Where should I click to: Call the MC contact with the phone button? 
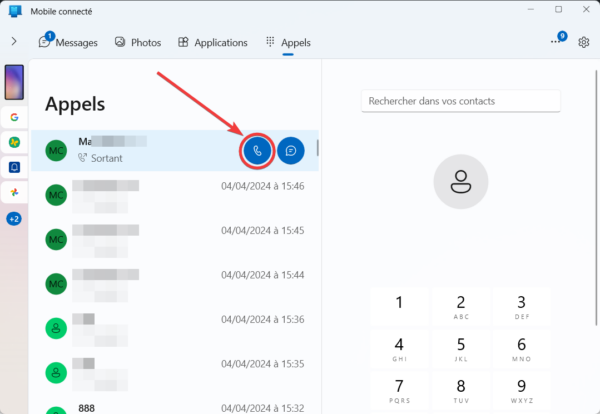pyautogui.click(x=257, y=151)
